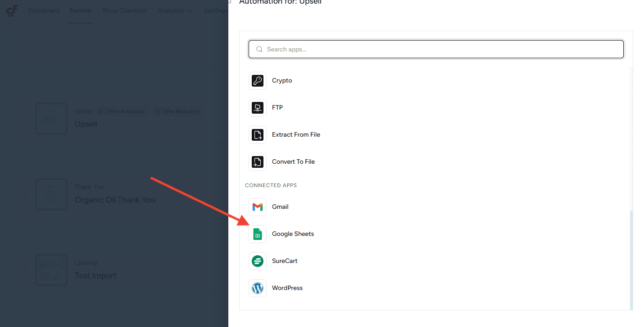Click the CONNECTED APPS section header
Screen dimensions: 644x327
tap(271, 185)
